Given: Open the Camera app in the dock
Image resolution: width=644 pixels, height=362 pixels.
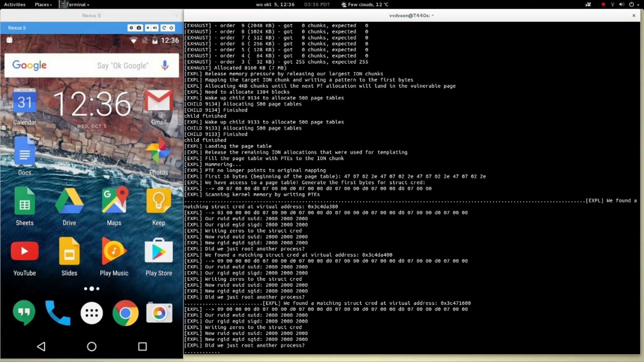Looking at the screenshot, I should 159,313.
